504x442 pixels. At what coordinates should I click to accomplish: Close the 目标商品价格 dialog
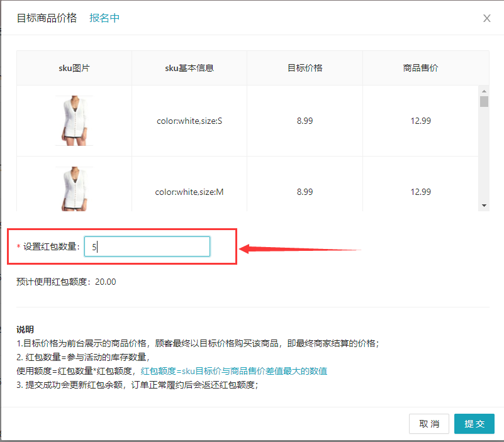point(487,18)
